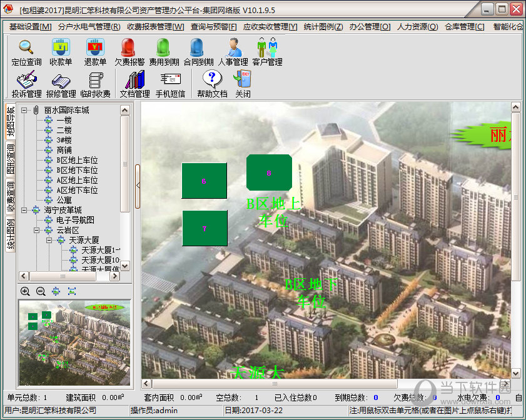Collapse the 天源大厦 tree branch
The height and width of the screenshot is (420, 526).
point(49,241)
